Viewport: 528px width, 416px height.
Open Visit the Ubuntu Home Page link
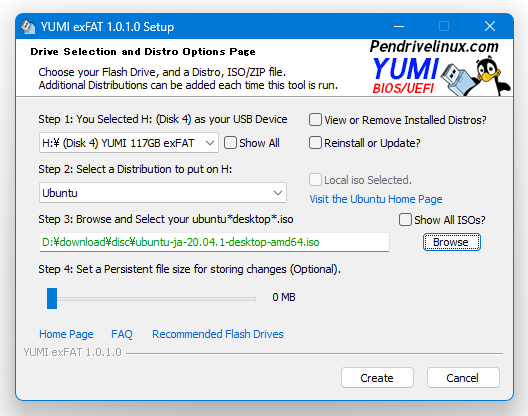point(376,199)
